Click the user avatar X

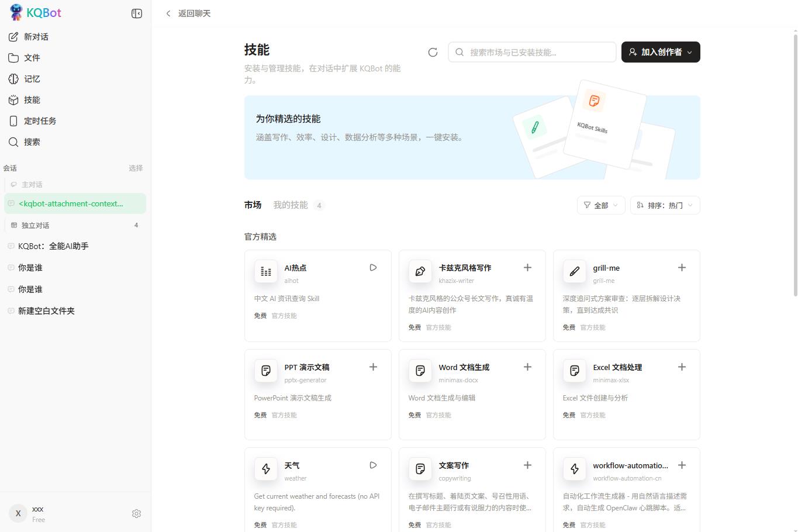(x=18, y=513)
